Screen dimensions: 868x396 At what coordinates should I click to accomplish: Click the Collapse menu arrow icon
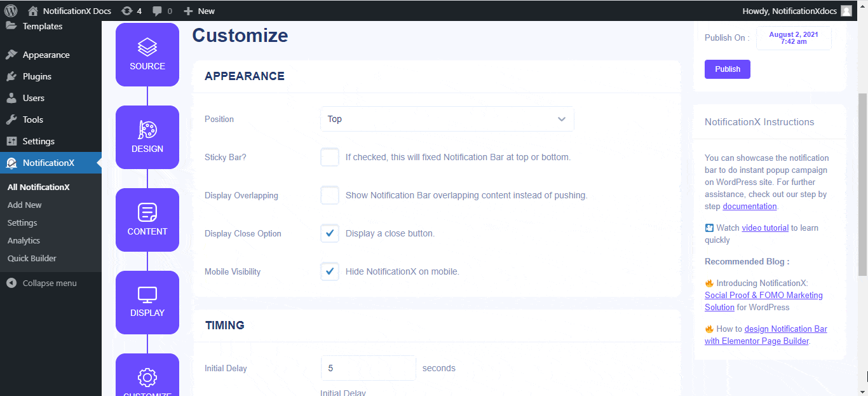point(11,283)
